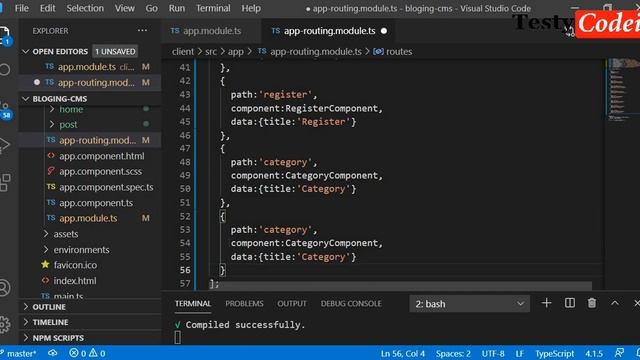Open the terminal selector dropdown '2: bash'
This screenshot has height=360, width=640.
pos(469,304)
